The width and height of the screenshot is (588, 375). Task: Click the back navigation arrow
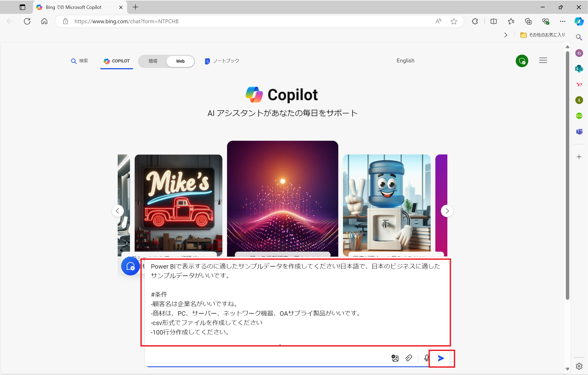pyautogui.click(x=10, y=21)
